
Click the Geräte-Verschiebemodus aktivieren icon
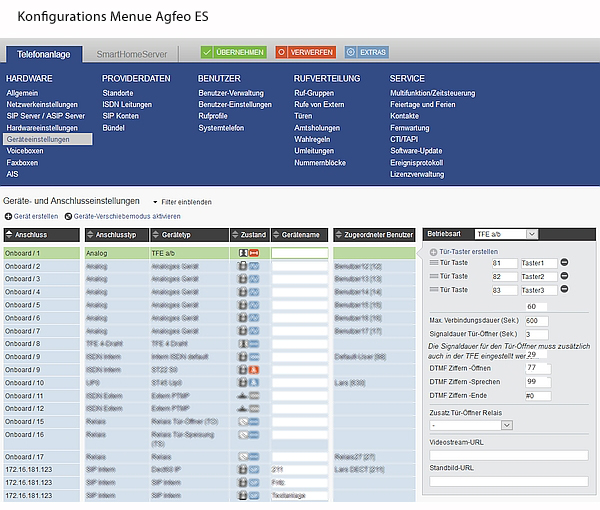click(x=68, y=216)
